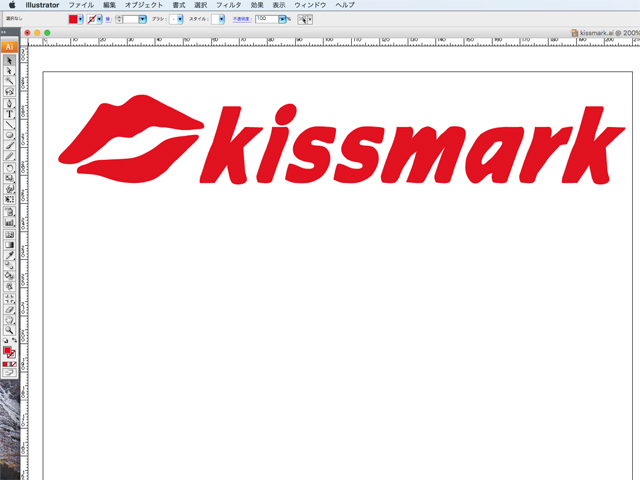This screenshot has height=480, width=640.
Task: Swap fill and stroke colors
Action: 14,340
